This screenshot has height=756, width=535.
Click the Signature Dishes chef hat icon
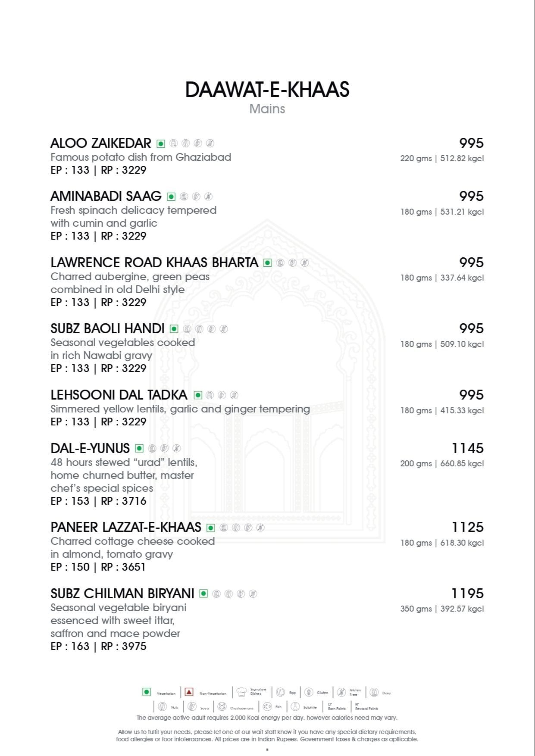[241, 692]
